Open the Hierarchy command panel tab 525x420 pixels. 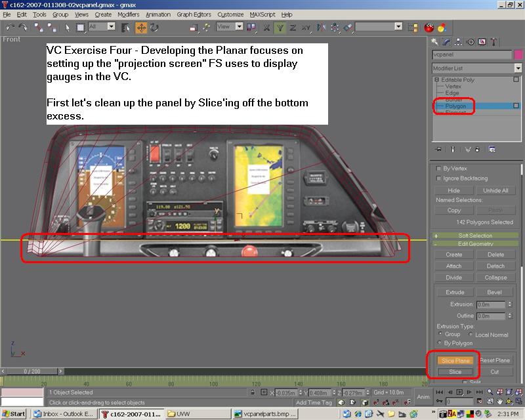458,42
